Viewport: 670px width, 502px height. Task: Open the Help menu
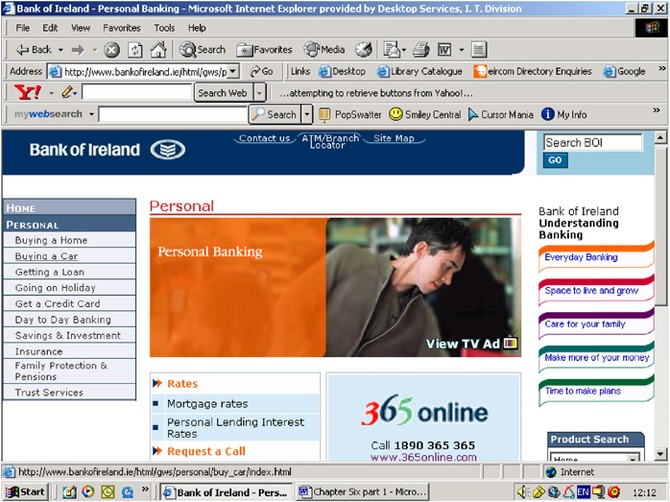point(197,28)
